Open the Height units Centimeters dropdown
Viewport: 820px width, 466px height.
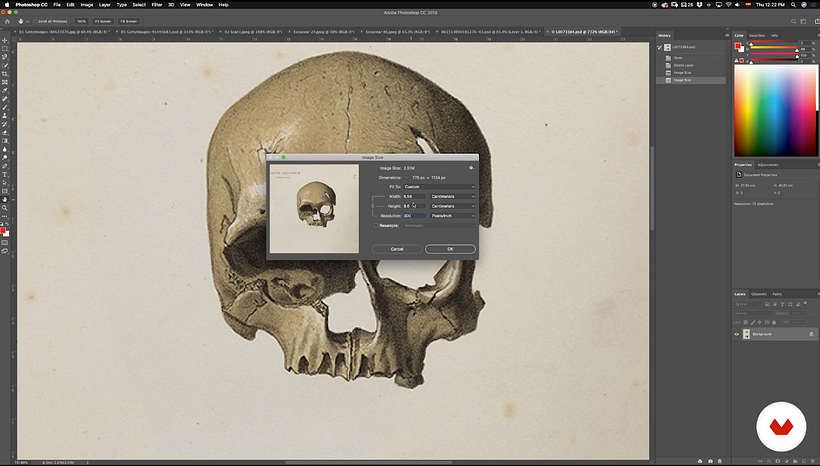click(453, 206)
